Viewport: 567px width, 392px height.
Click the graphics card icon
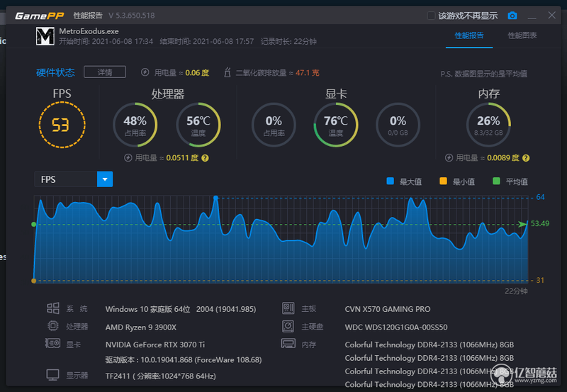(52, 343)
